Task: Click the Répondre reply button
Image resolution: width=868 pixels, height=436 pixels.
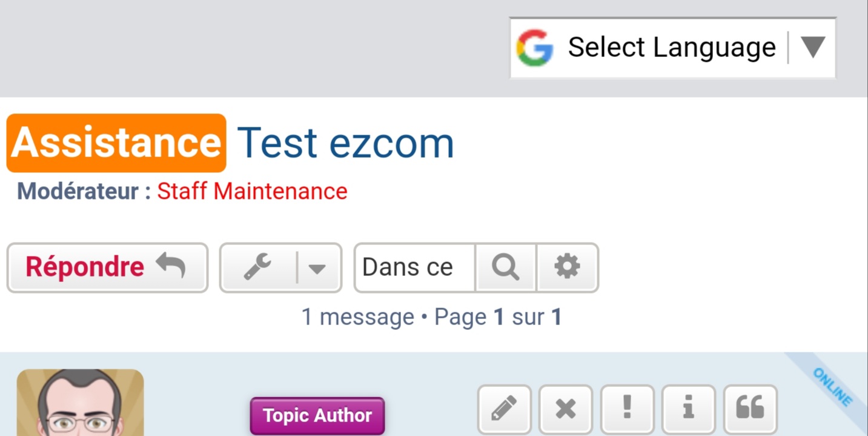Action: 107,267
